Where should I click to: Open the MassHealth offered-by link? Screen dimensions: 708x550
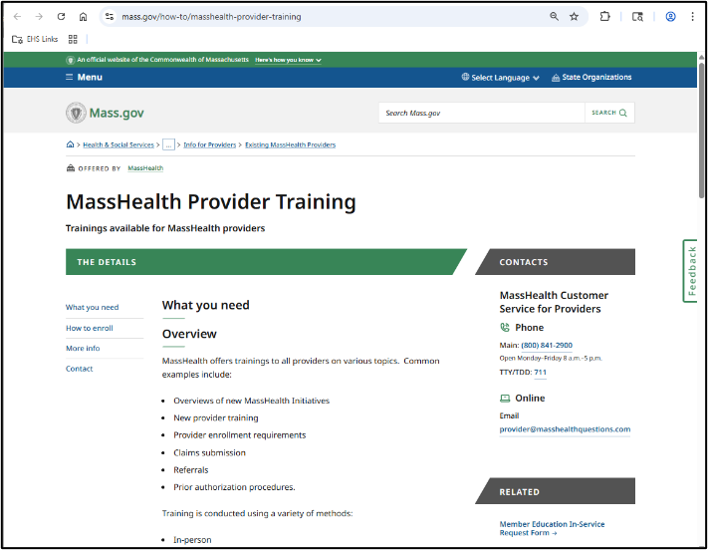tap(145, 168)
